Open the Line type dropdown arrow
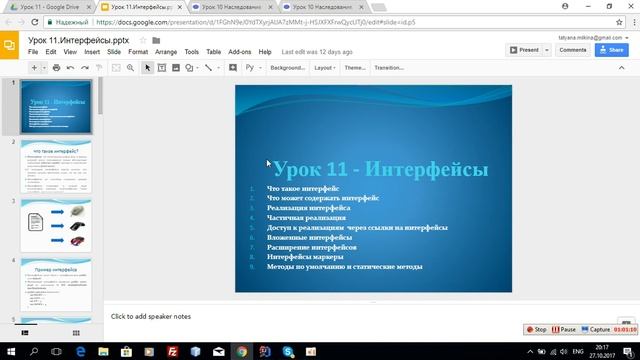Screen dimensions: 640x360 point(218,68)
